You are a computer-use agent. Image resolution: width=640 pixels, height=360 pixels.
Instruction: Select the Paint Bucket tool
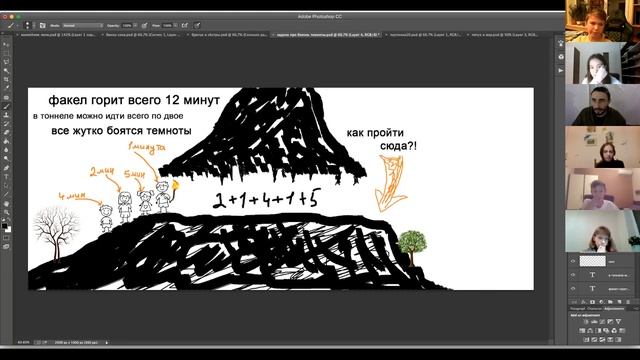[6, 141]
